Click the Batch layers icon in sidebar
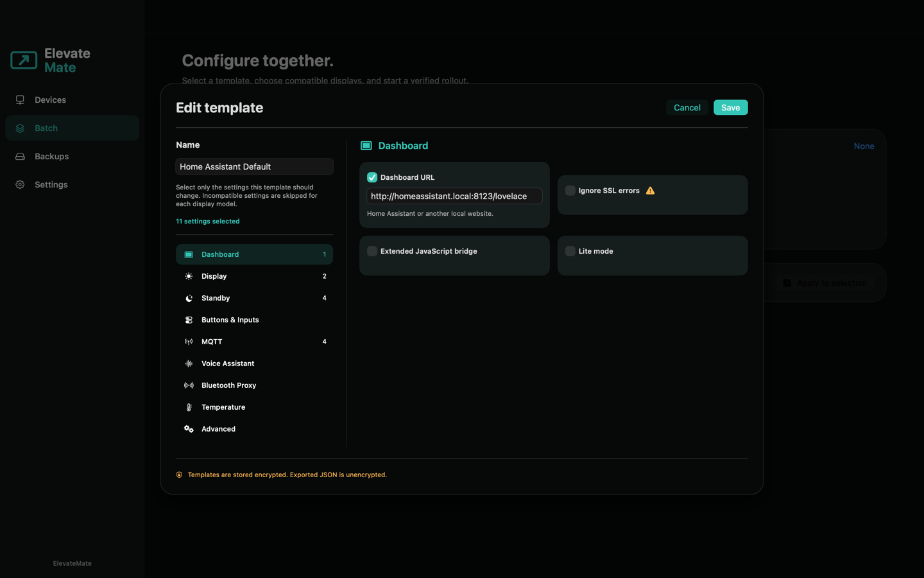The image size is (924, 578). coord(20,128)
